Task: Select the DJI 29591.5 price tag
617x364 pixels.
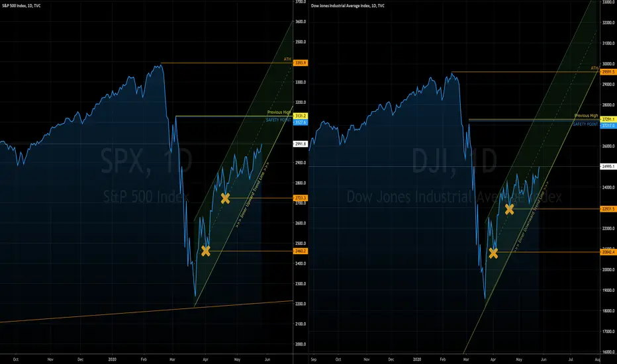Action: tap(608, 72)
